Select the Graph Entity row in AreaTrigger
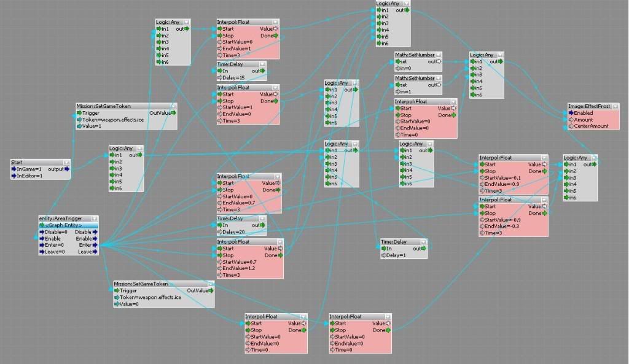Image resolution: width=629 pixels, height=364 pixels. point(68,225)
